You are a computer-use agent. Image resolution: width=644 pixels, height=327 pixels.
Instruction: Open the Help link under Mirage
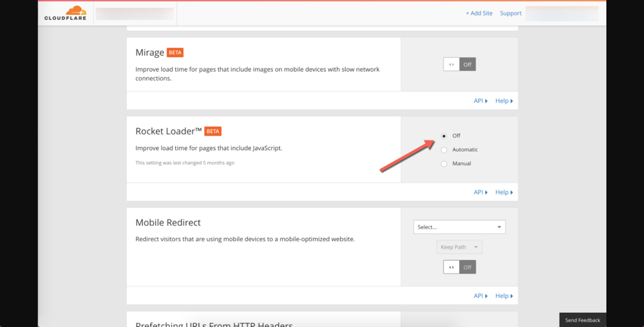point(504,101)
